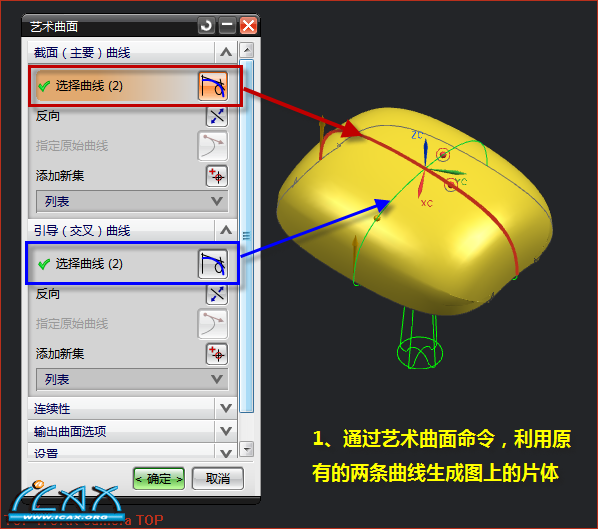
Task: Collapse the 截面（主要）曲线 section
Action: coord(226,52)
